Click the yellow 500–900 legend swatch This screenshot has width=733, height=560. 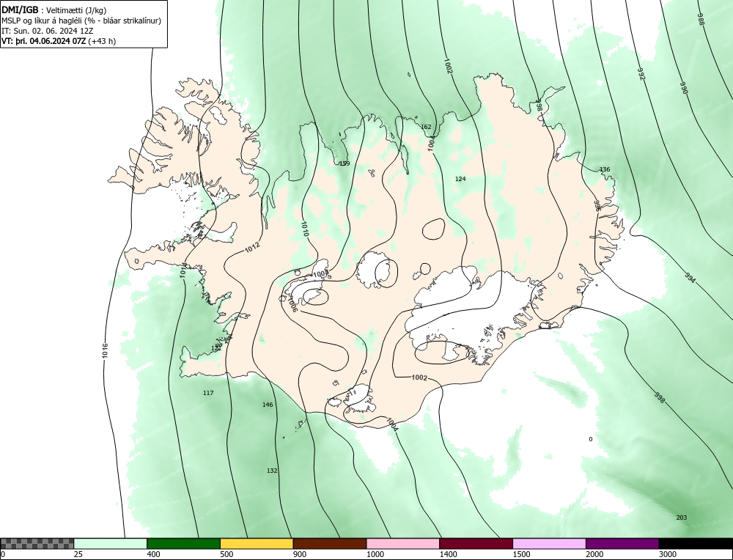pos(257,544)
